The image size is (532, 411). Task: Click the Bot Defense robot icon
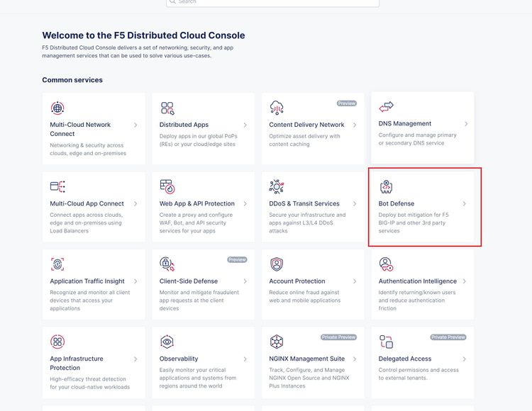[x=386, y=186]
